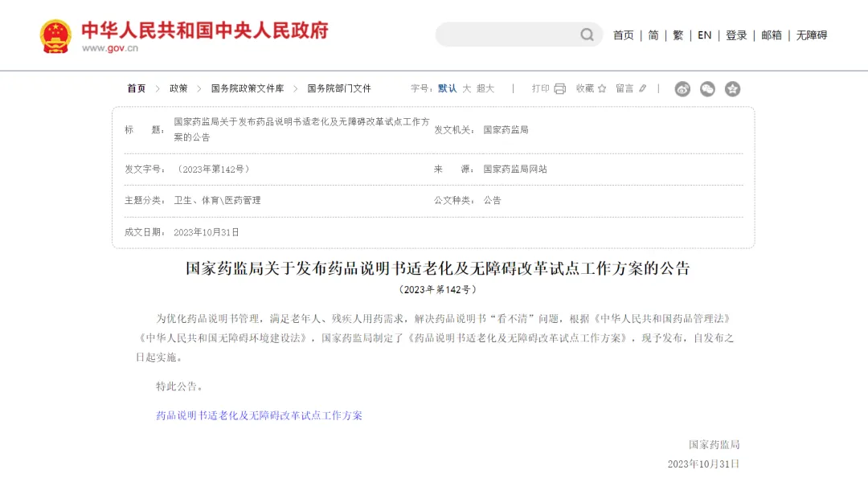This screenshot has width=868, height=482.
Task: Share the page using the WeChat icon
Action: pos(708,89)
